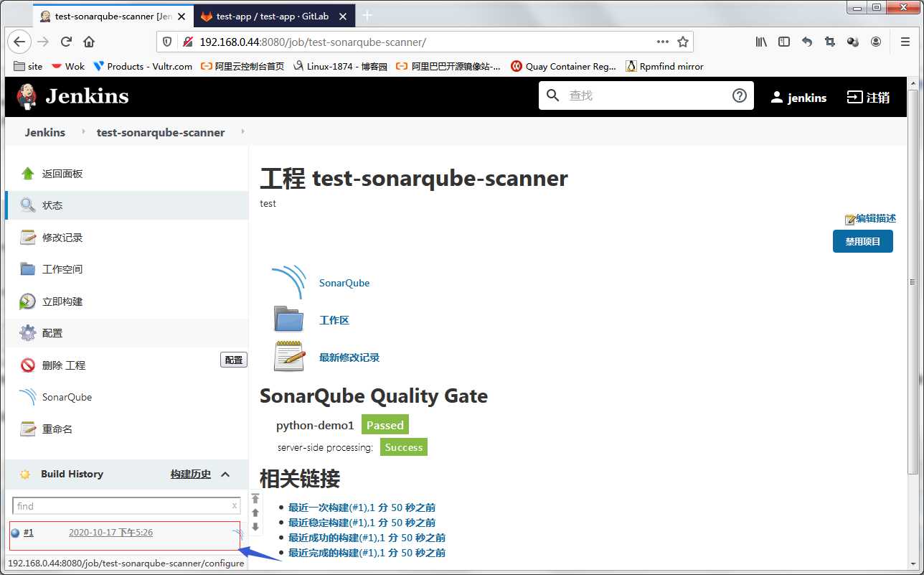Click the 禁用项目 button
The image size is (924, 575).
(x=863, y=242)
